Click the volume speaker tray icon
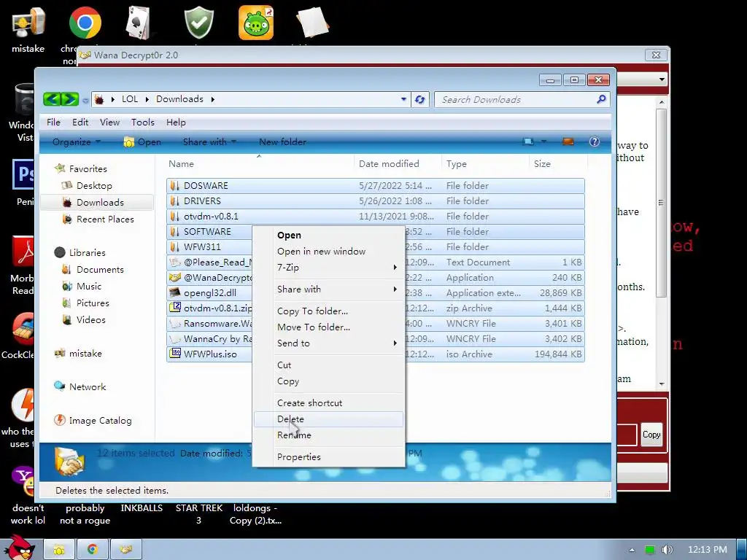 tap(667, 550)
